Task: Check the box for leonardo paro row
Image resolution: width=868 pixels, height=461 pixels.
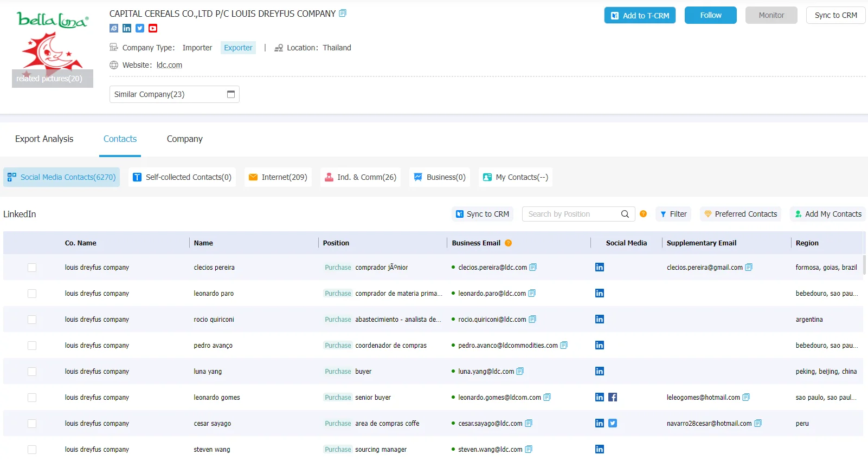Action: pyautogui.click(x=32, y=294)
